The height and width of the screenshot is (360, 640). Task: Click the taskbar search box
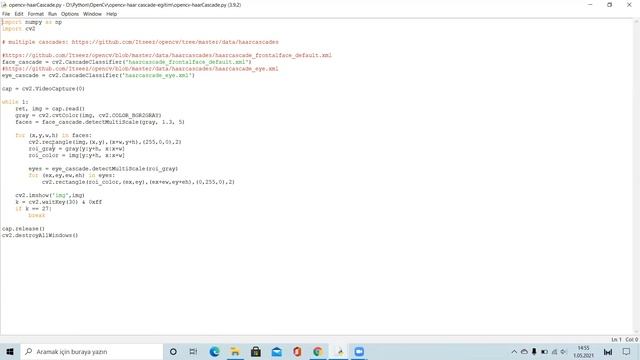(x=91, y=351)
